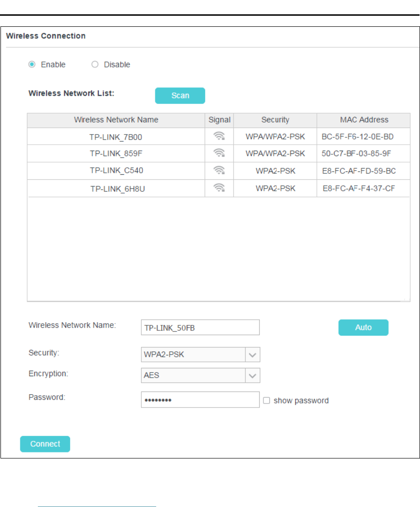Click signal icon for TP-LINK_6H8U
The height and width of the screenshot is (507, 420).
click(219, 188)
